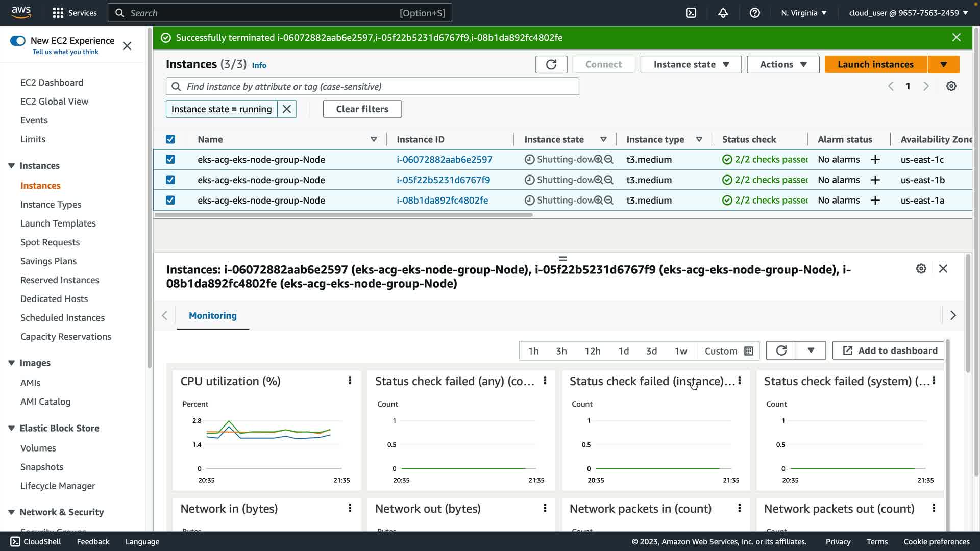Deselect instance i-05f22b5231d6767f9 checkbox
Image resolution: width=980 pixels, height=551 pixels.
click(170, 180)
